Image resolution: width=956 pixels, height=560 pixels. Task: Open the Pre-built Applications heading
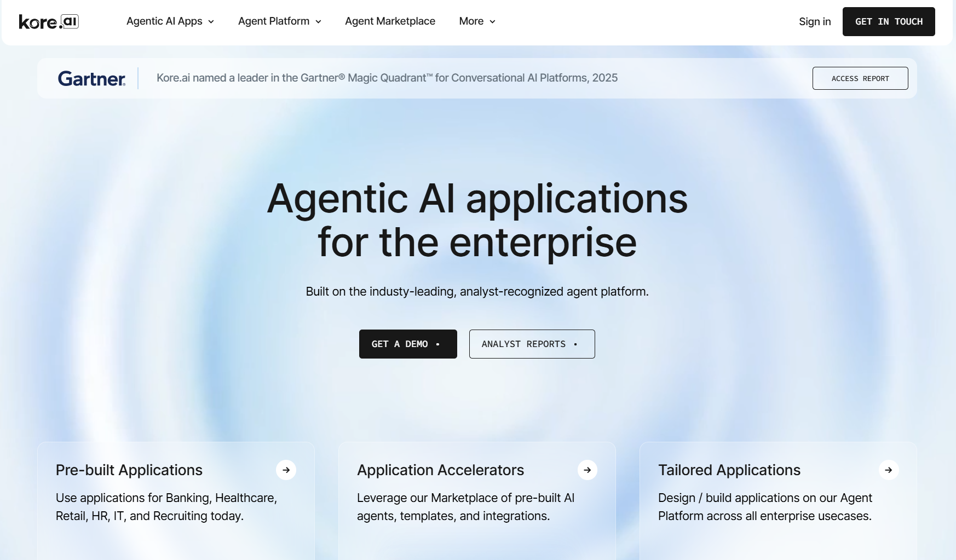click(x=129, y=470)
